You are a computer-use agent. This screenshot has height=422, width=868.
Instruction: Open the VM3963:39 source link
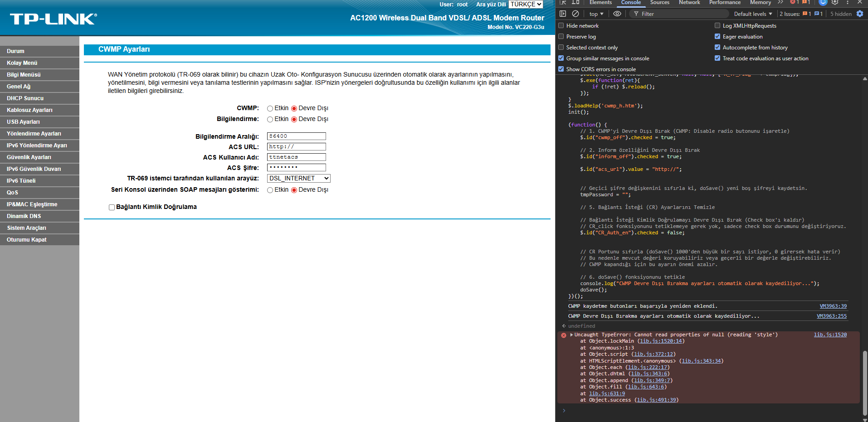(x=833, y=306)
